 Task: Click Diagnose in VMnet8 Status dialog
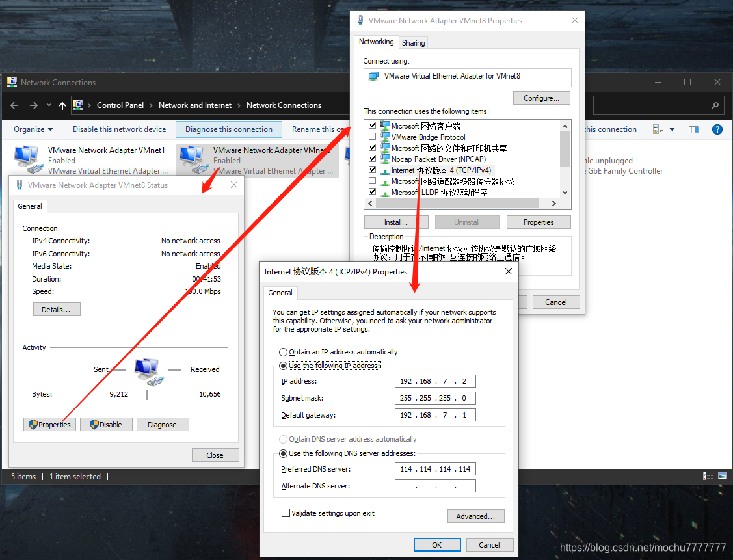(x=162, y=425)
